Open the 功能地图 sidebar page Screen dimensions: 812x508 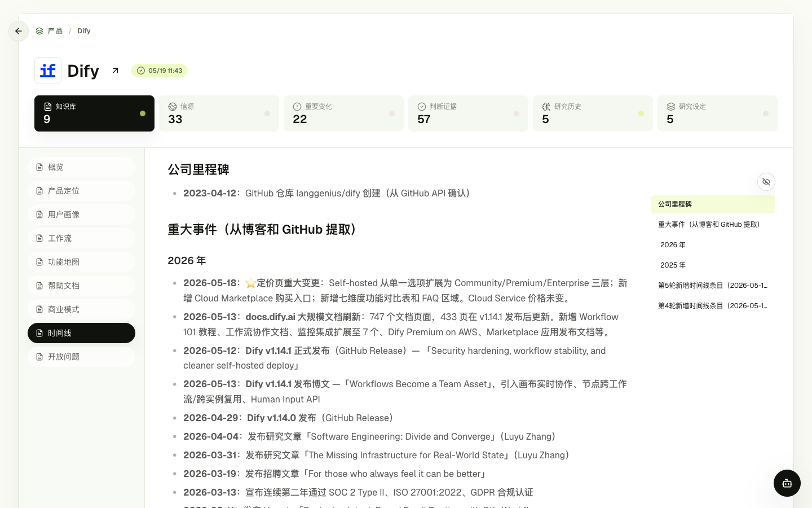81,262
